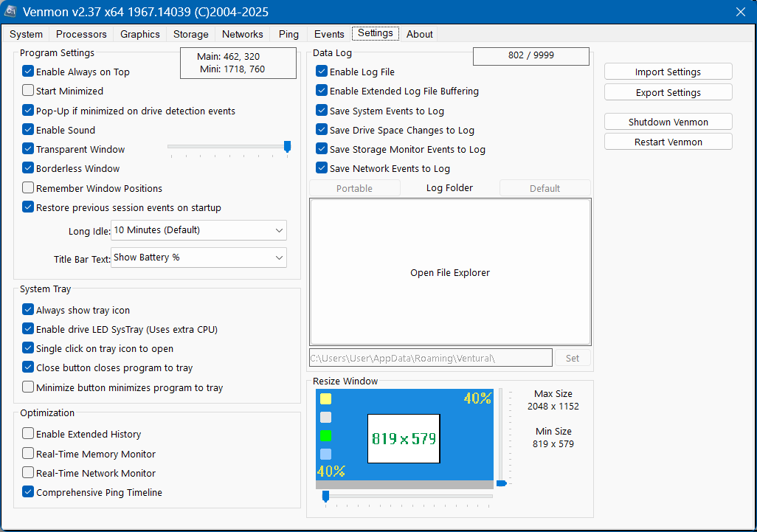The width and height of the screenshot is (757, 532).
Task: Toggle Restore previous session events on startup
Action: (28, 207)
